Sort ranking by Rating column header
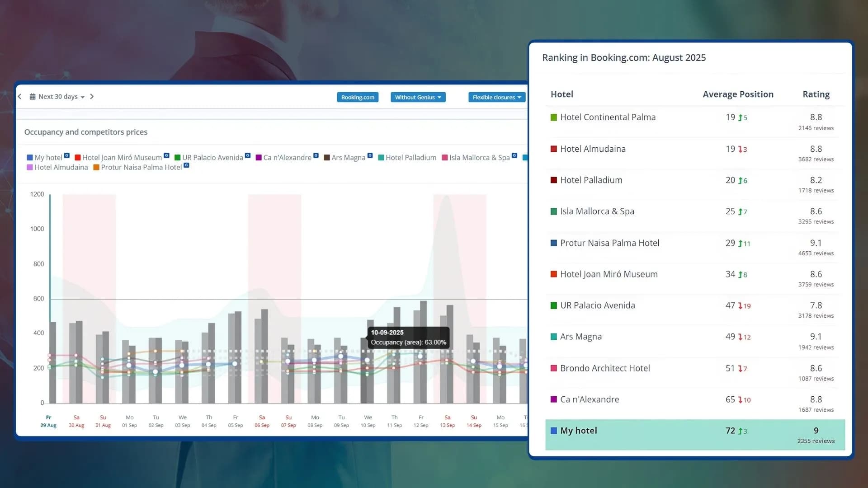Image resolution: width=868 pixels, height=488 pixels. point(816,94)
